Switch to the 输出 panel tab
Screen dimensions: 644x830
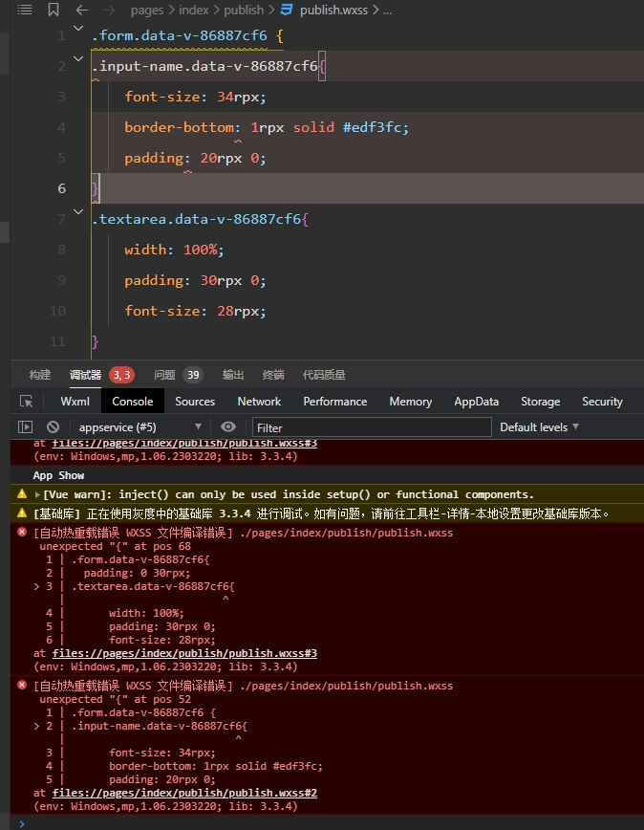coord(233,375)
